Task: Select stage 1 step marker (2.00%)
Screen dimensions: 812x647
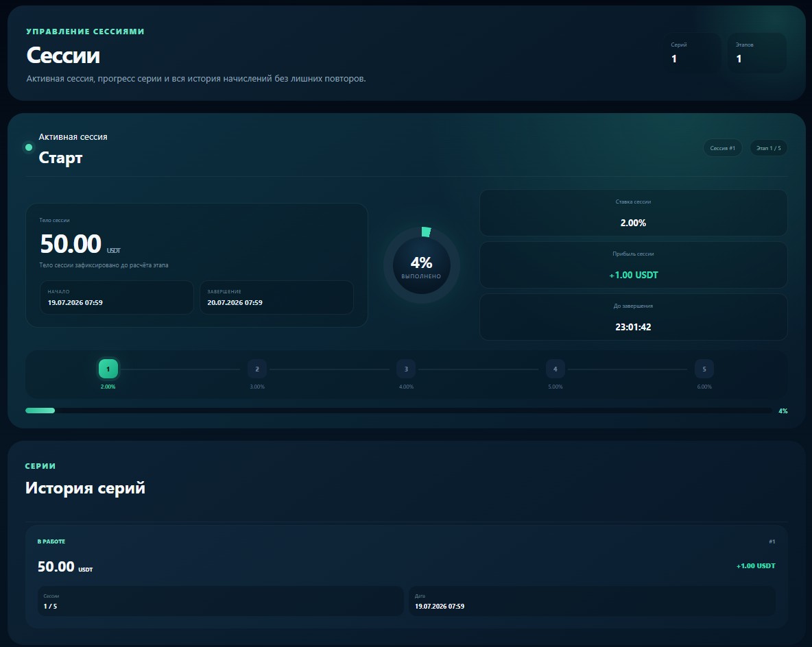Action: coord(108,369)
